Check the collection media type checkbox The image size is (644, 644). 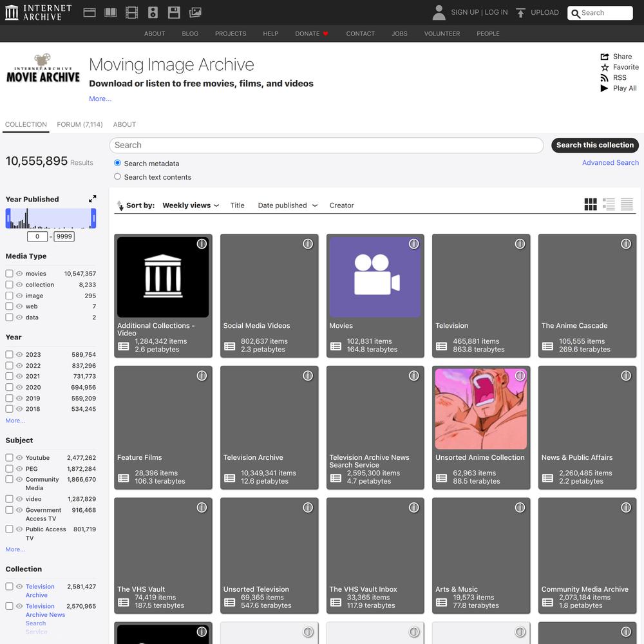click(x=10, y=285)
